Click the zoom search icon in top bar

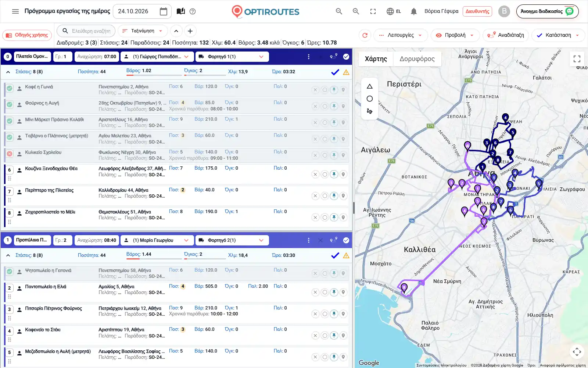point(356,11)
